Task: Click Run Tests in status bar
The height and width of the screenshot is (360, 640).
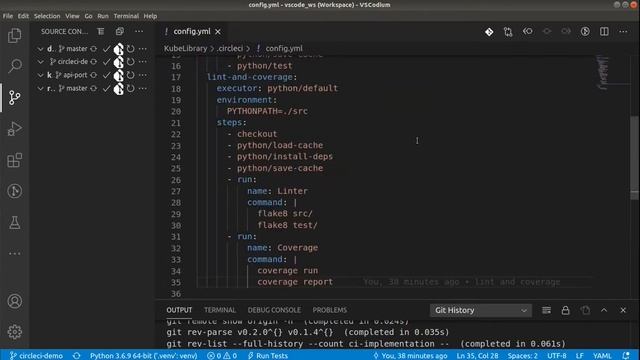Action: point(268,356)
